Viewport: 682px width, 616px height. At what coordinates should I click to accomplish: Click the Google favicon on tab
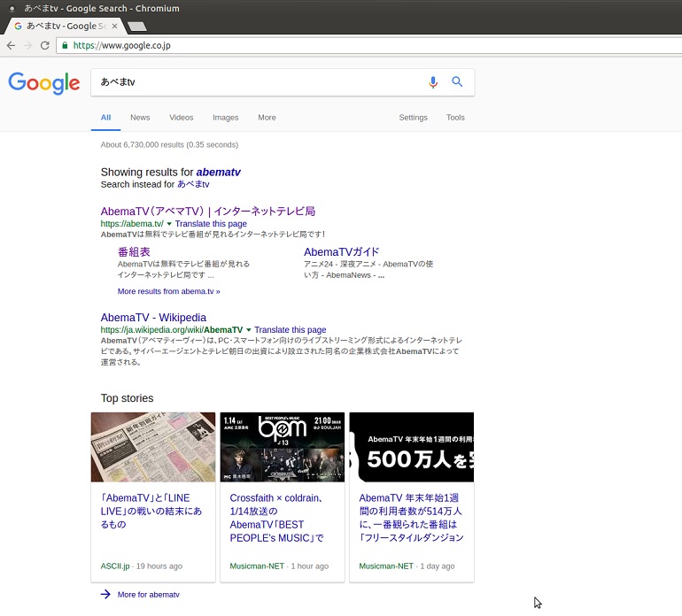click(x=19, y=26)
